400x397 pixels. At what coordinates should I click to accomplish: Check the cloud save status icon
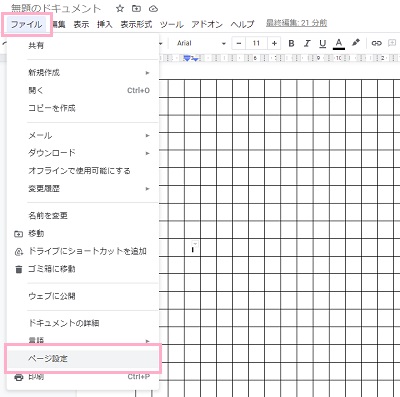click(153, 9)
